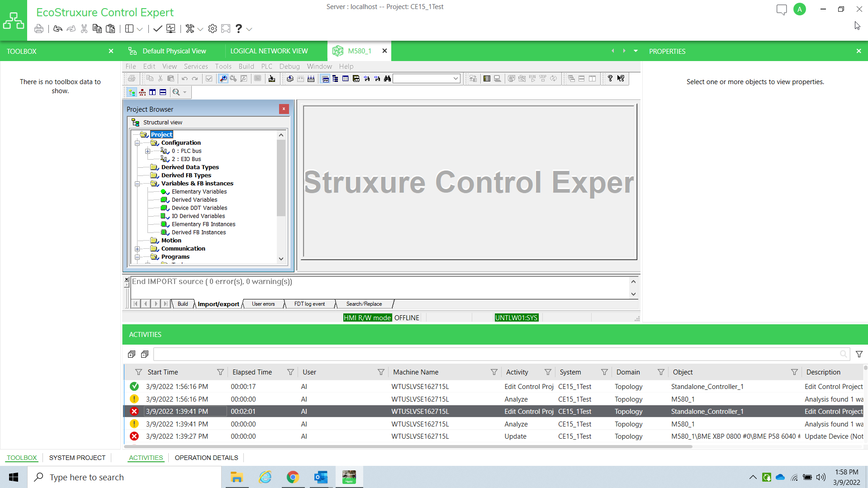The width and height of the screenshot is (868, 488).
Task: Click the Activities horizontal scrollbar
Action: (x=408, y=446)
